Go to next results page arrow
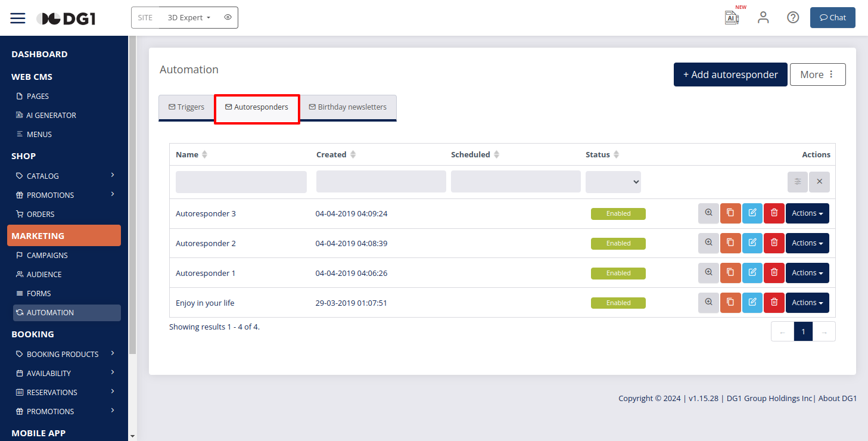The width and height of the screenshot is (868, 441). pyautogui.click(x=824, y=332)
